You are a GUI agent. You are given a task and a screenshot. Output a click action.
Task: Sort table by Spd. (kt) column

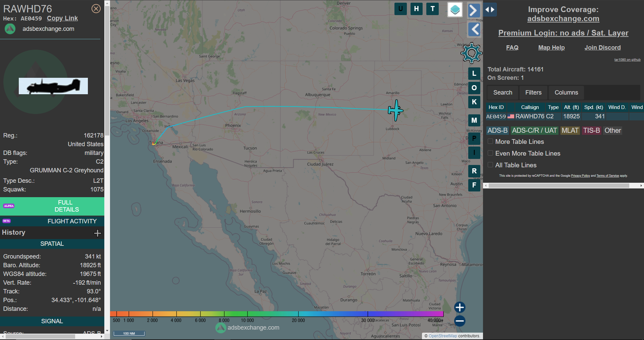click(x=594, y=107)
